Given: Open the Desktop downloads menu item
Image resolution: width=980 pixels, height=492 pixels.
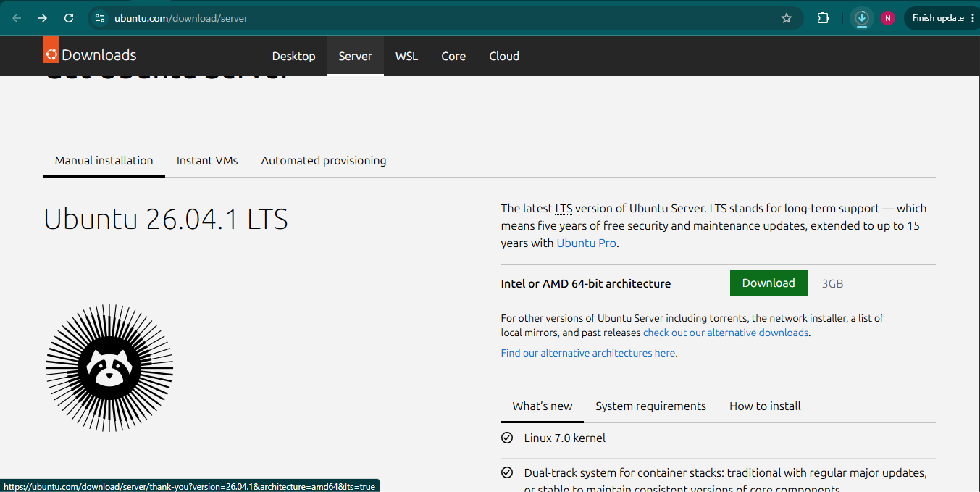Looking at the screenshot, I should coord(293,56).
